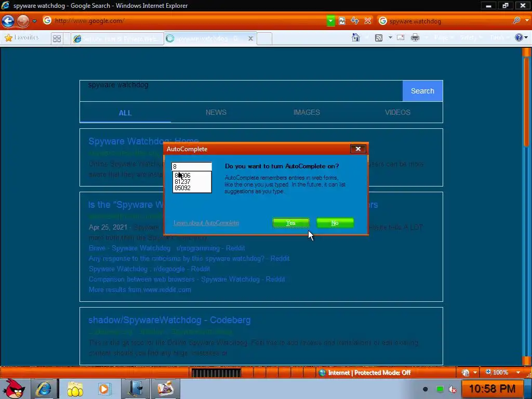Click Yes in the AutoComplete dialog

click(x=291, y=223)
